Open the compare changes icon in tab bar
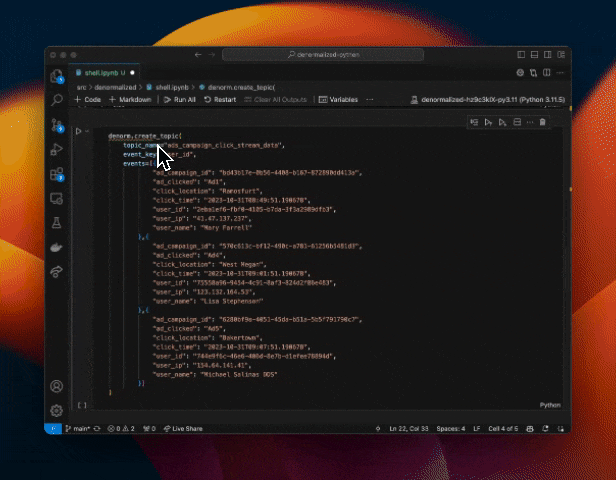Image resolution: width=616 pixels, height=480 pixels. point(533,73)
